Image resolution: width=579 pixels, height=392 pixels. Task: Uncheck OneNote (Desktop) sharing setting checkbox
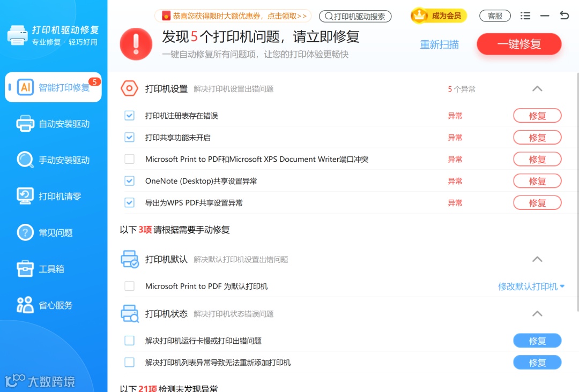129,180
